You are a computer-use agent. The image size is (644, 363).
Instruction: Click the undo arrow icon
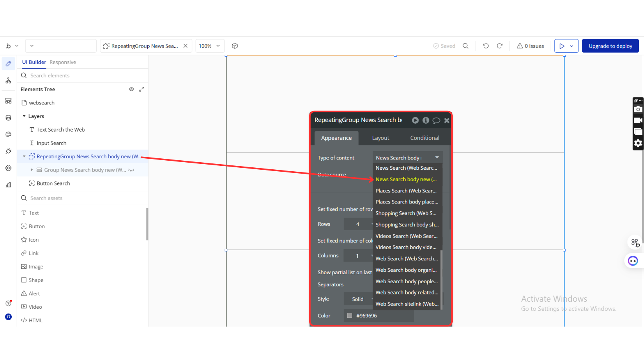(486, 46)
